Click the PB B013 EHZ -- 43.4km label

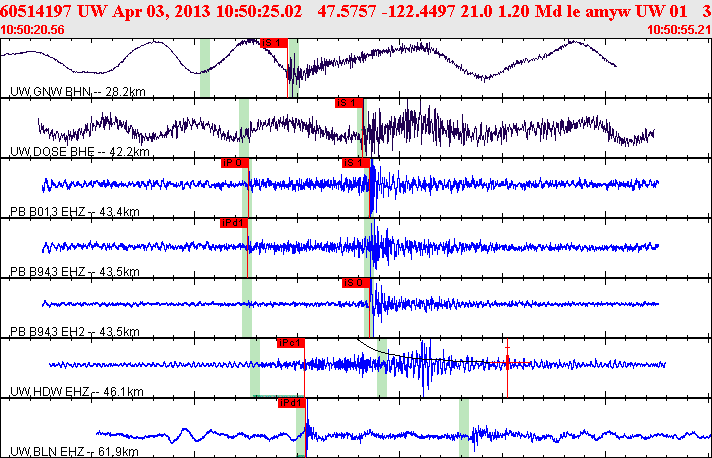(x=74, y=212)
